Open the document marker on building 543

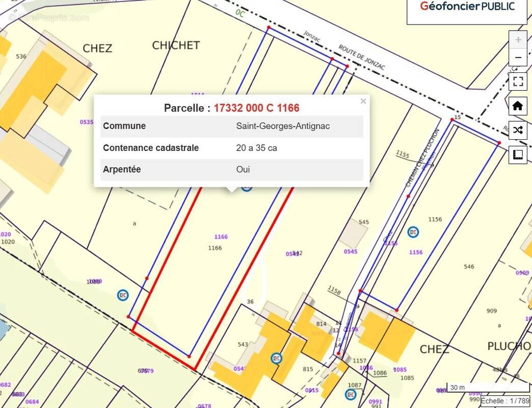pos(276,358)
